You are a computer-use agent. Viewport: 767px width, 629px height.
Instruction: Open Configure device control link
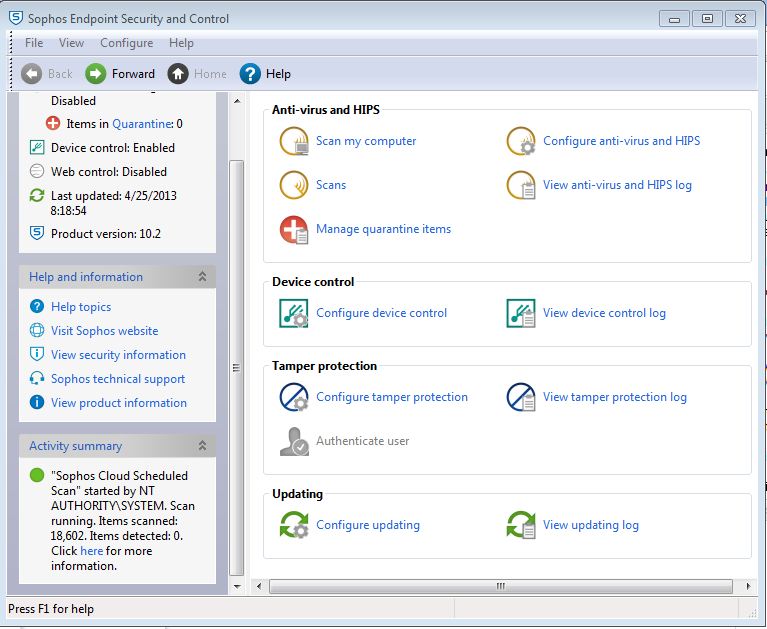[x=382, y=313]
